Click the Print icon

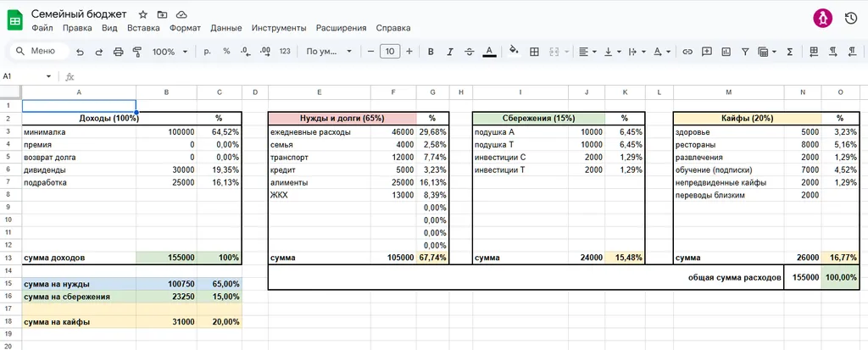[118, 52]
